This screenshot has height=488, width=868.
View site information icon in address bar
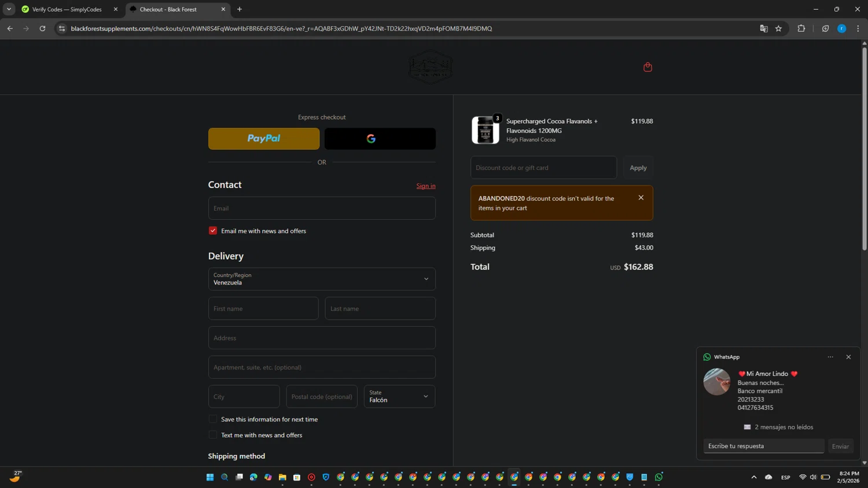[62, 28]
